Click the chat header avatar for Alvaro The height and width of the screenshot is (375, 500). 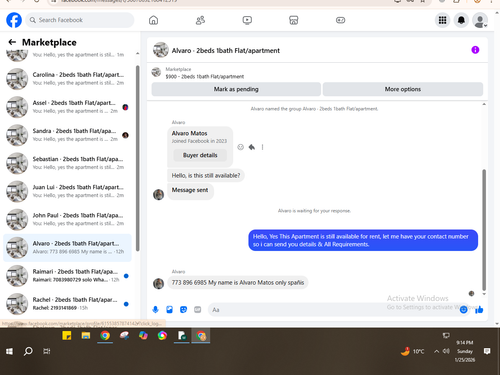tap(161, 50)
